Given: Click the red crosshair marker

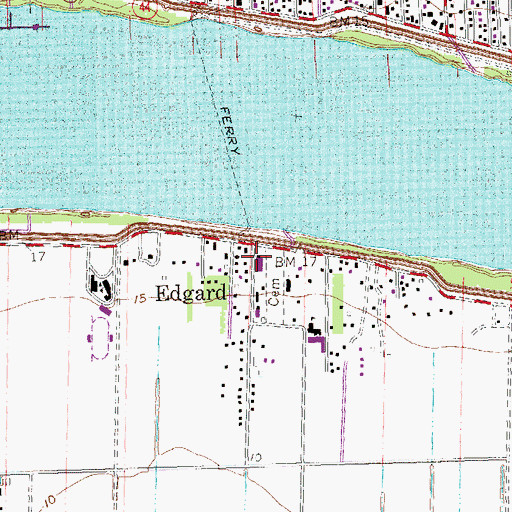Looking at the screenshot, I should tap(256, 256).
